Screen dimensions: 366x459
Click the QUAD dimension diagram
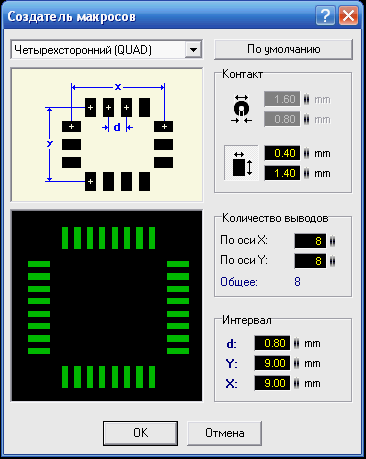click(107, 135)
